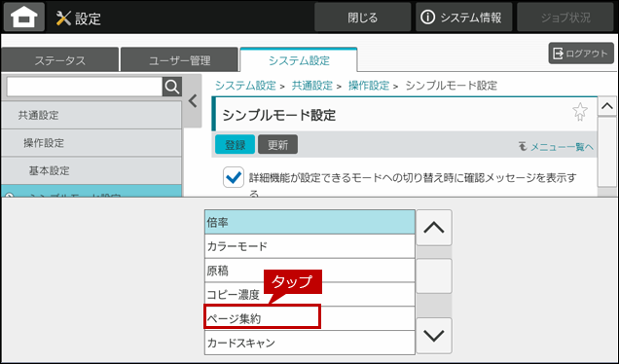The image size is (619, 364).
Task: Click into the settings search field
Action: coord(85,87)
